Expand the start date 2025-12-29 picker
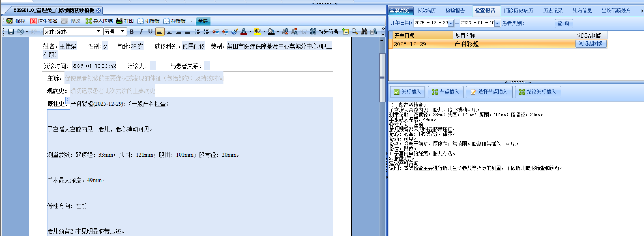This screenshot has width=644, height=236. pyautogui.click(x=451, y=23)
